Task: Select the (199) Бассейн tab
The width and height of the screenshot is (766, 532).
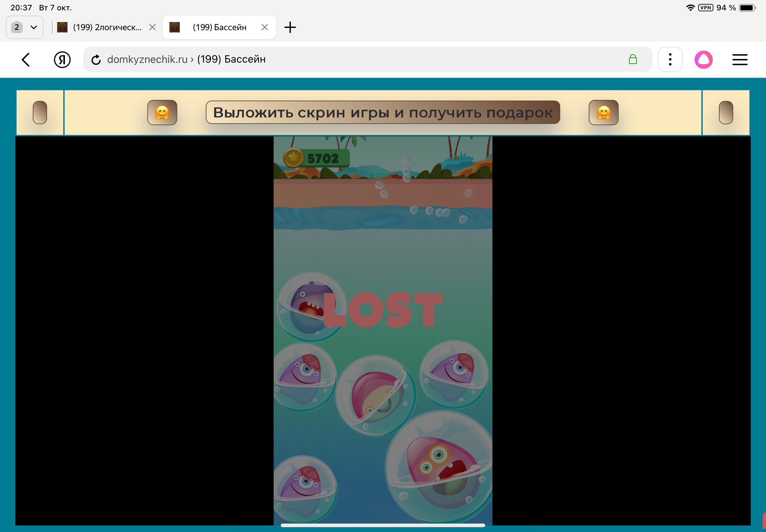Action: (219, 27)
